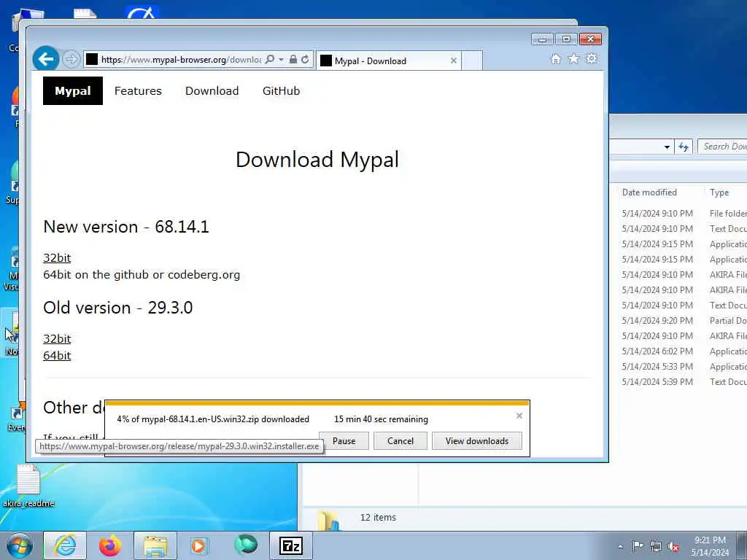Refresh the Mypal download page
Viewport: 747px width, 560px height.
click(x=306, y=60)
